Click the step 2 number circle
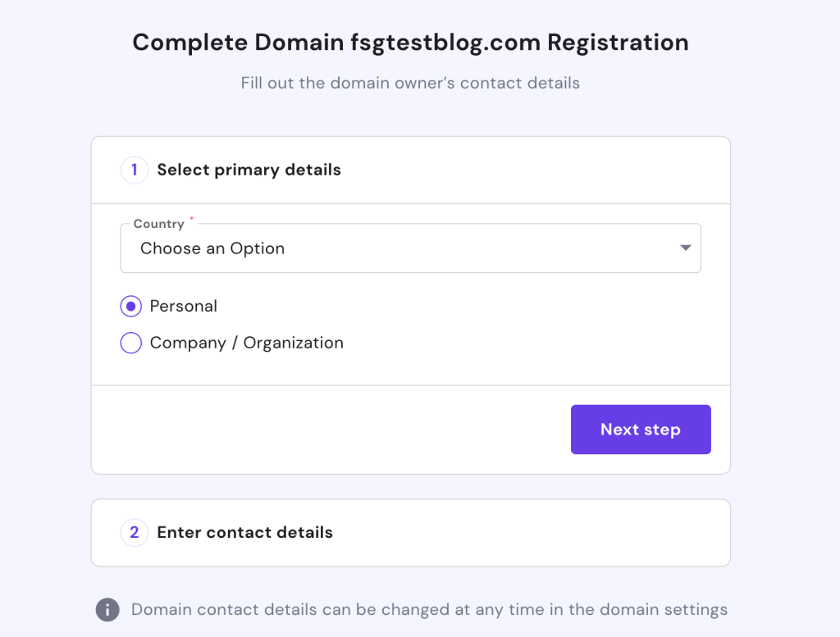 click(134, 533)
